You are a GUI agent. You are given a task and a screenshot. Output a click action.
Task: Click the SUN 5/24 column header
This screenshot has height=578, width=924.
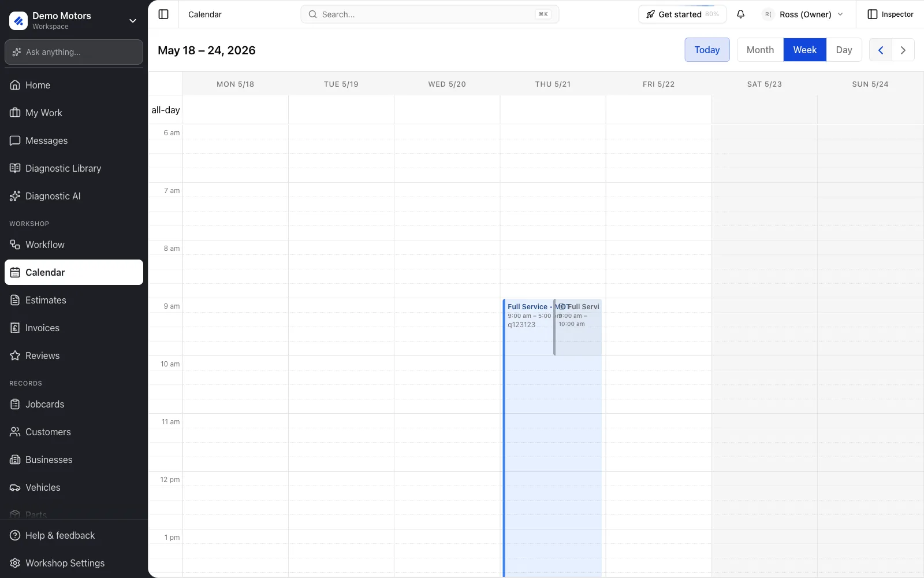[870, 84]
